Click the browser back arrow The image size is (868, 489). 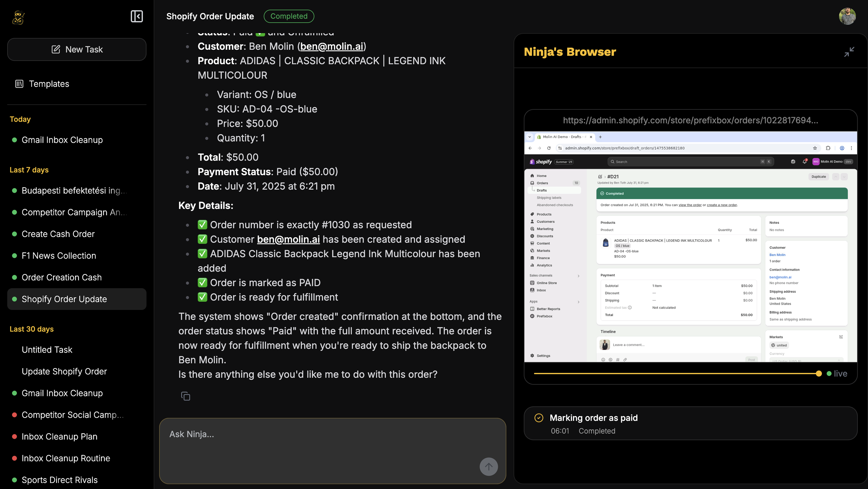click(x=530, y=148)
